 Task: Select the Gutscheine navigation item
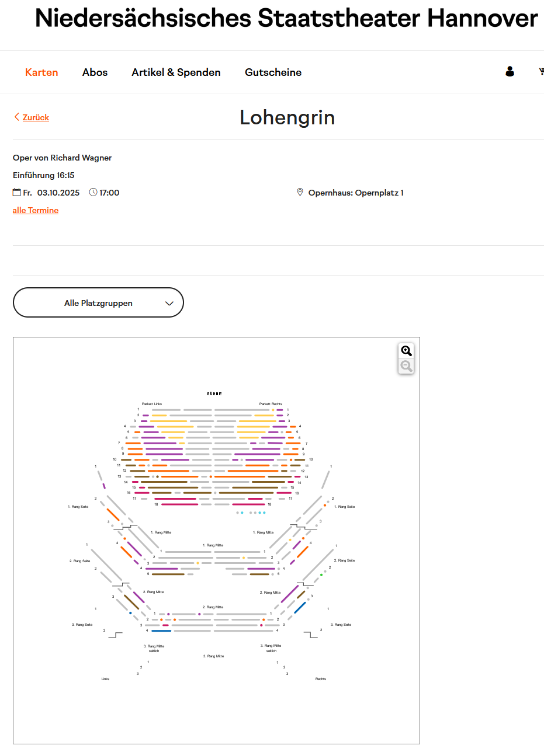(x=273, y=72)
